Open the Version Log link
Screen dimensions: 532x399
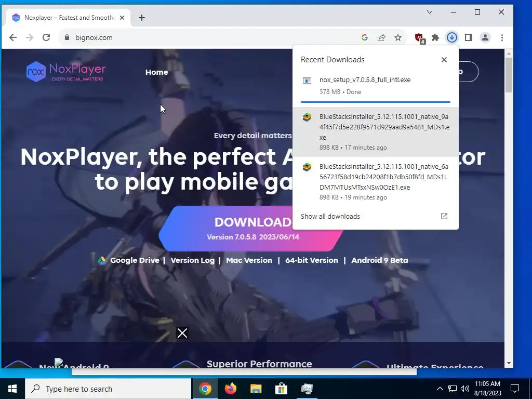[x=193, y=260]
